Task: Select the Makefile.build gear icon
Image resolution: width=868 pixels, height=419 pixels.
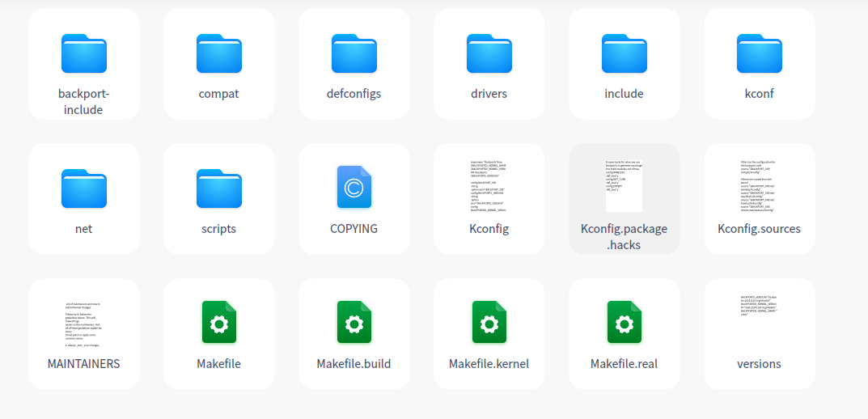Action: 354,322
